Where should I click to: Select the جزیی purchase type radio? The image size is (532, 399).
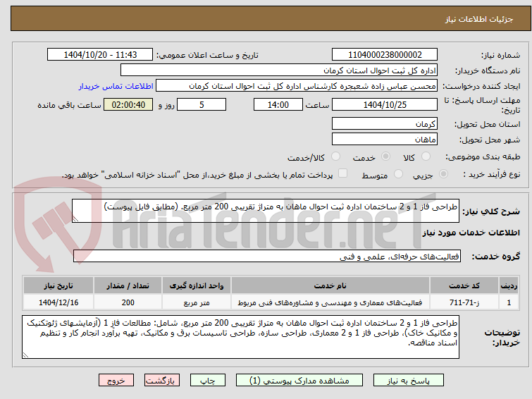(x=443, y=174)
